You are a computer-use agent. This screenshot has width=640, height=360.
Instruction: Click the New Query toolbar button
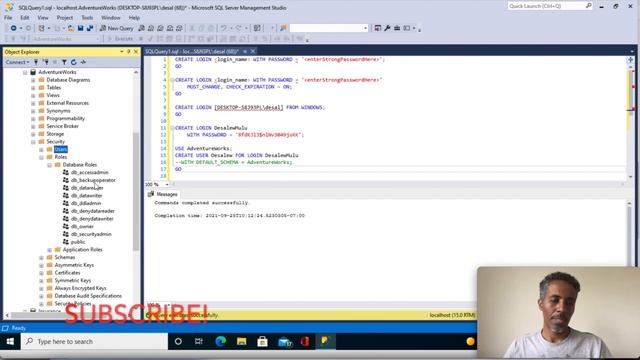[x=117, y=28]
